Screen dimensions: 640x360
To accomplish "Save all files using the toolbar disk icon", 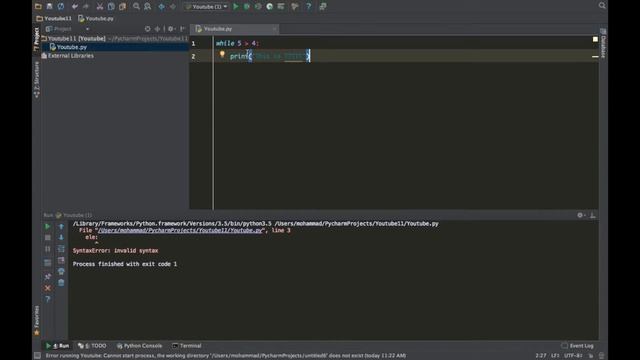I will coord(49,6).
